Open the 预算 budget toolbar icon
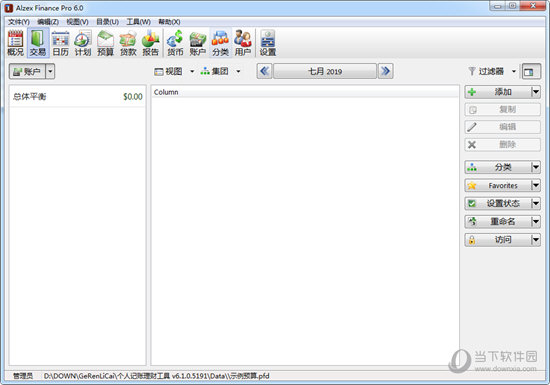The image size is (550, 385). [x=105, y=43]
